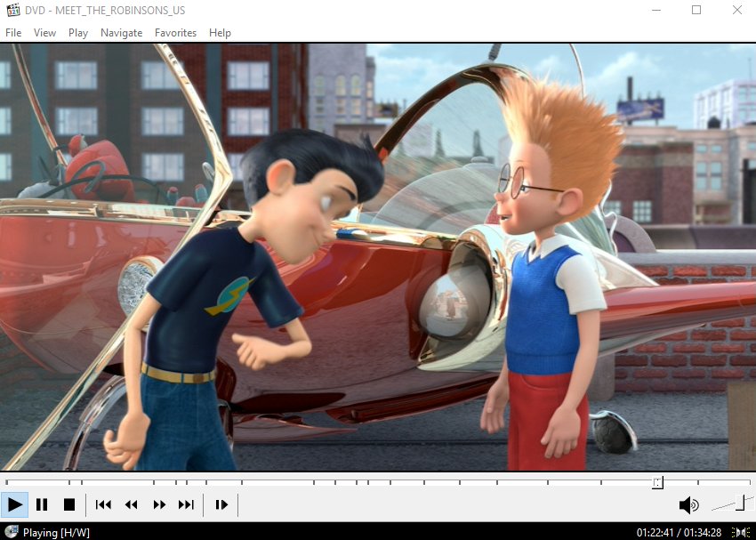The width and height of the screenshot is (756, 540).
Task: Increase playback speed (fast-forward arrows)
Action: pyautogui.click(x=159, y=504)
